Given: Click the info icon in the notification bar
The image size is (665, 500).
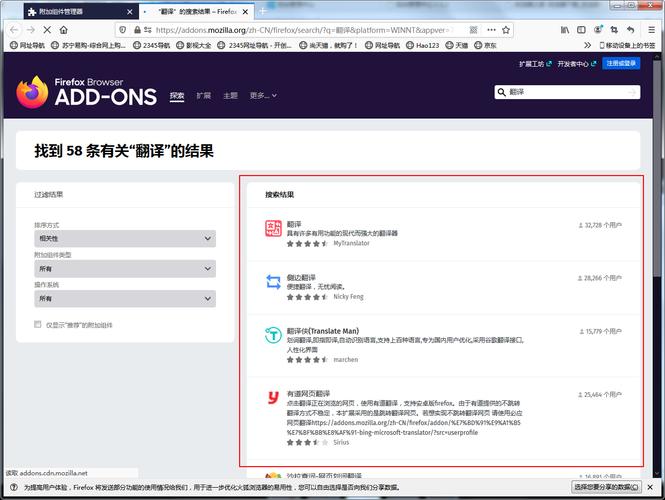Looking at the screenshot, I should tap(14, 487).
